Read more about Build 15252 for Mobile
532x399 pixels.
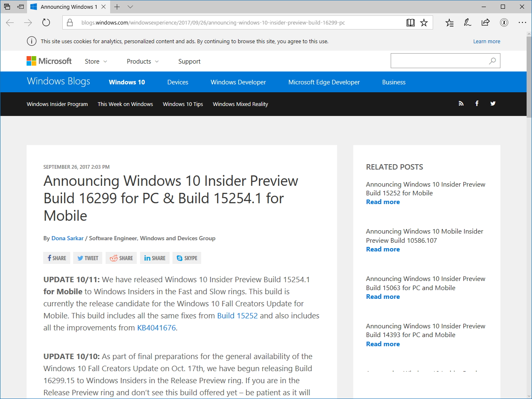[382, 202]
